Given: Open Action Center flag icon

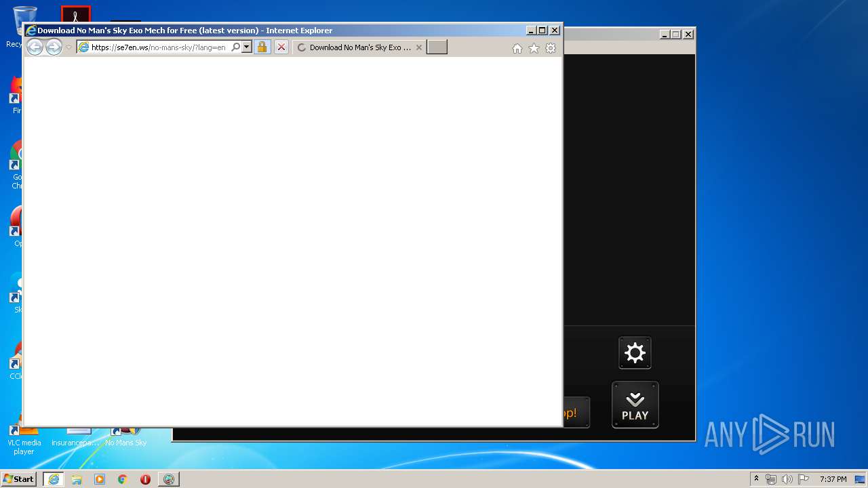Looking at the screenshot, I should click(x=804, y=479).
